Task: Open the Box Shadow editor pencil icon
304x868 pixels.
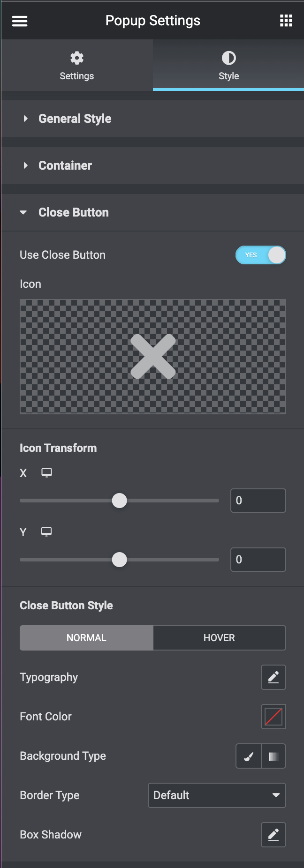Action: (x=273, y=835)
